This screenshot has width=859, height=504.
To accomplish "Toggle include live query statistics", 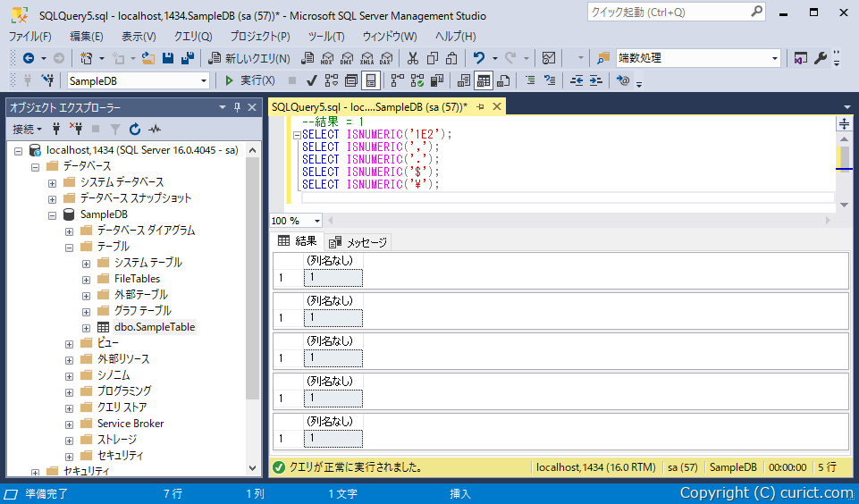I will click(417, 81).
